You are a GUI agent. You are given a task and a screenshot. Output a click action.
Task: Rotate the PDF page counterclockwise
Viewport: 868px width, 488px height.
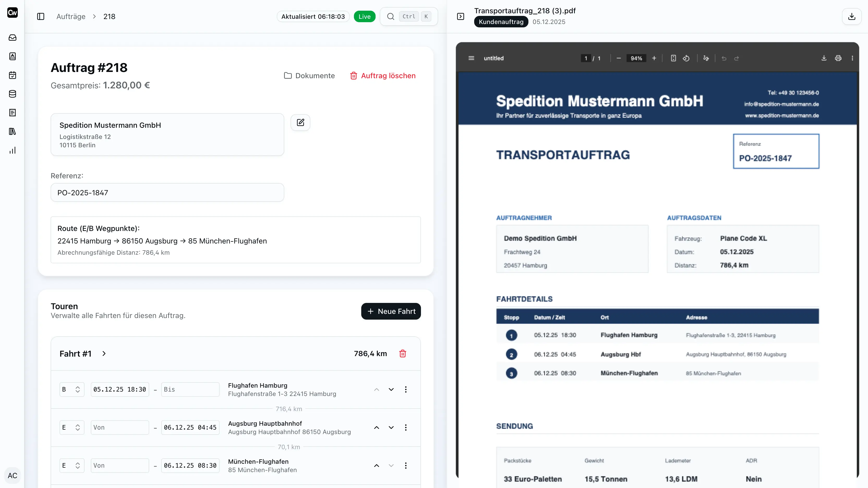click(x=686, y=58)
